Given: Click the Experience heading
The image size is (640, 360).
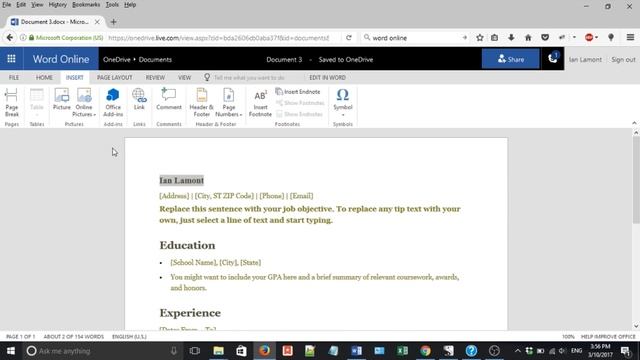Looking at the screenshot, I should click(x=190, y=313).
